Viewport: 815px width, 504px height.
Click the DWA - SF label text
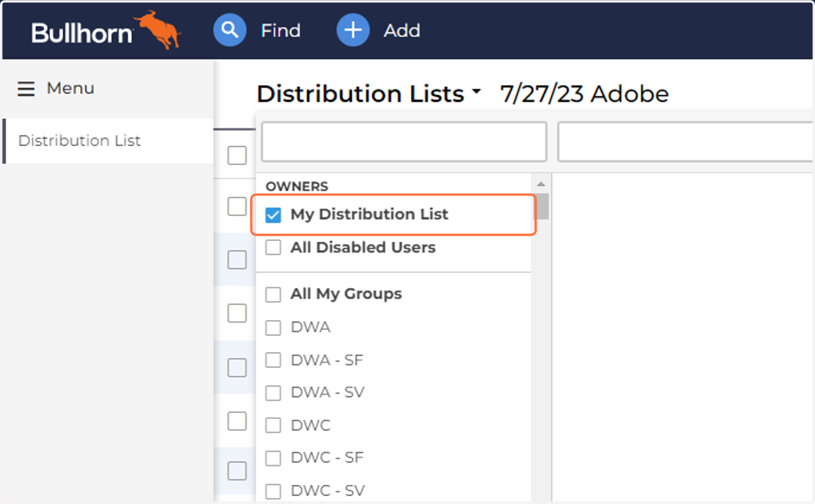coord(327,360)
